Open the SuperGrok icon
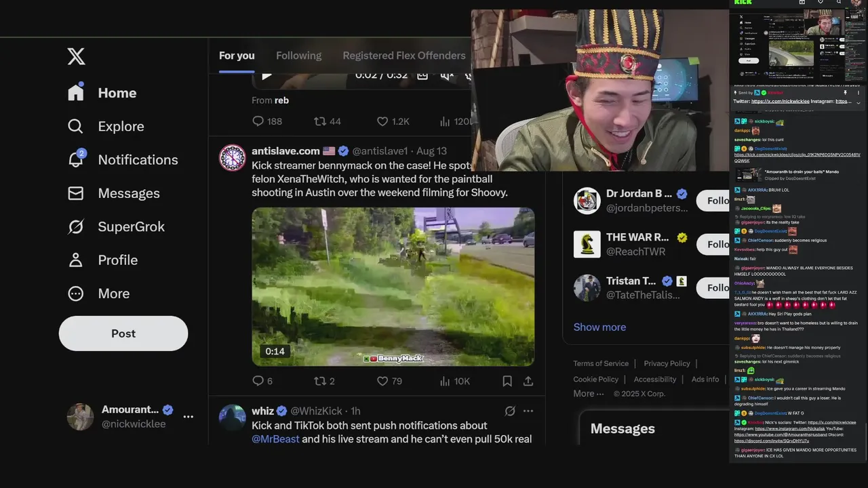868x488 pixels. (76, 226)
